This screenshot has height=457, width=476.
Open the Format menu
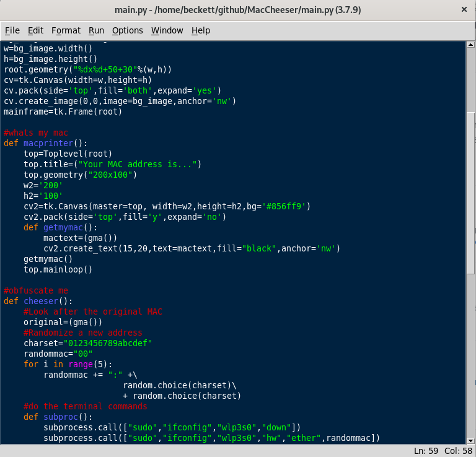click(66, 30)
